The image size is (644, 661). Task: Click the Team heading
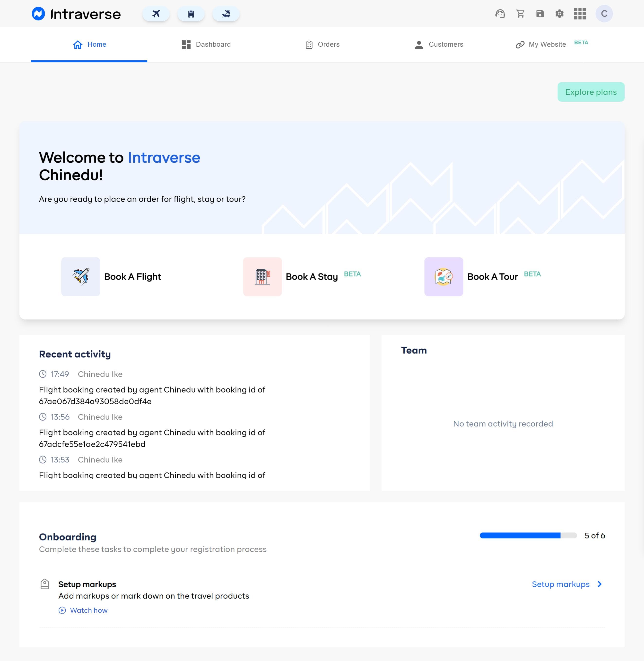414,350
